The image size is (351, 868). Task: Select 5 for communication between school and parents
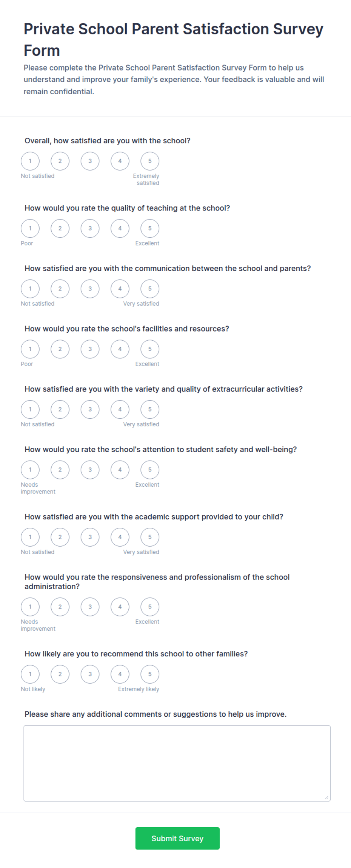(150, 289)
